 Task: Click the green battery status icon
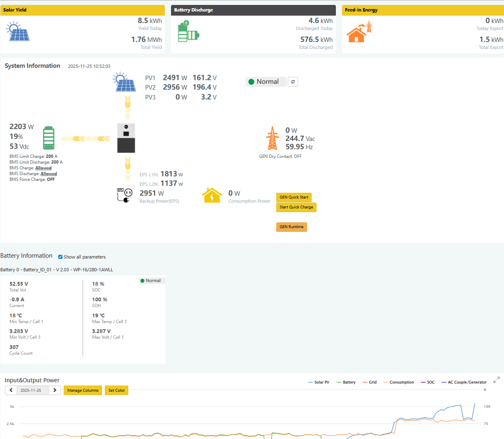[x=49, y=138]
